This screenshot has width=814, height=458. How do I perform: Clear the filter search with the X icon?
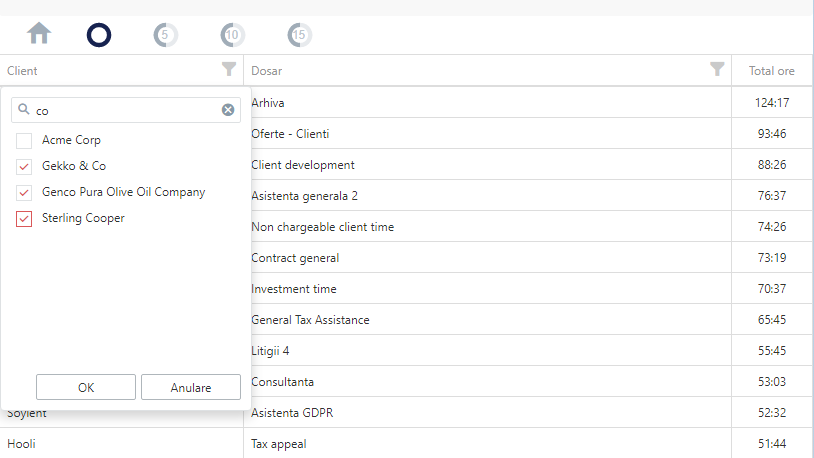(x=228, y=110)
